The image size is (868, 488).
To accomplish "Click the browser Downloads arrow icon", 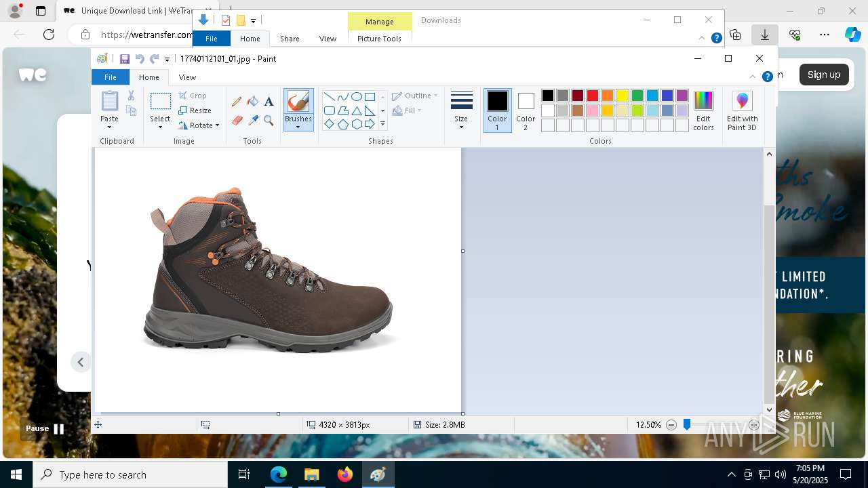I will (765, 35).
